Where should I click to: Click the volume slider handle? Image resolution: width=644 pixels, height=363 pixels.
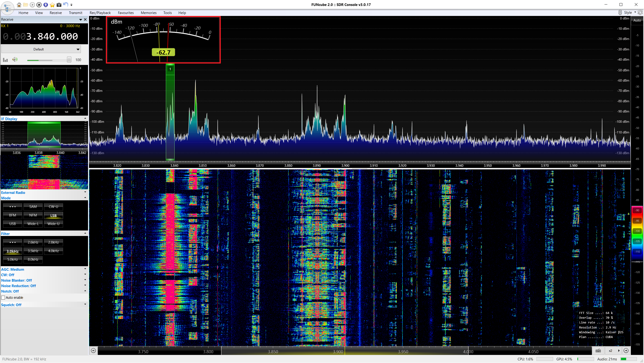point(69,60)
